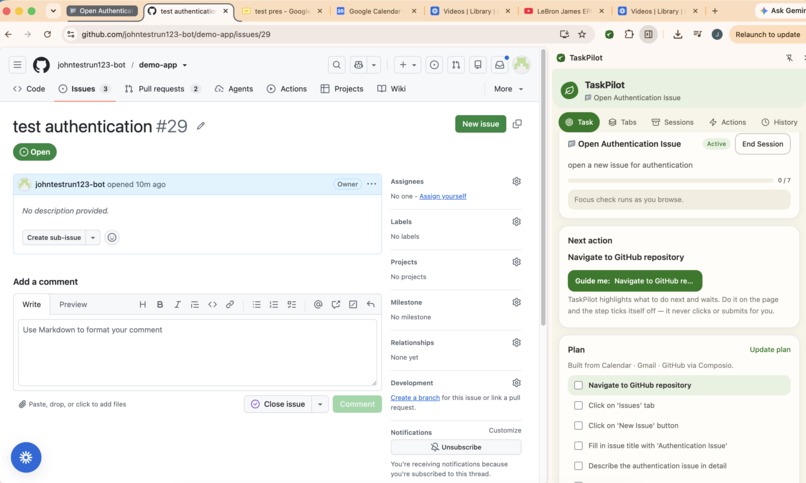Switch to TaskPilot Sessions tab
Viewport: 806px width, 483px height.
(672, 122)
